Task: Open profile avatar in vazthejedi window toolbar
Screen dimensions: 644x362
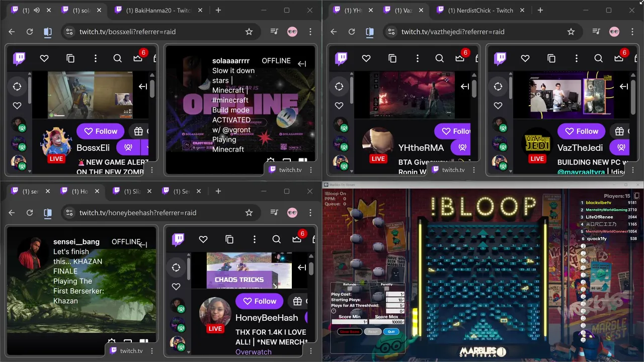Action: click(614, 32)
